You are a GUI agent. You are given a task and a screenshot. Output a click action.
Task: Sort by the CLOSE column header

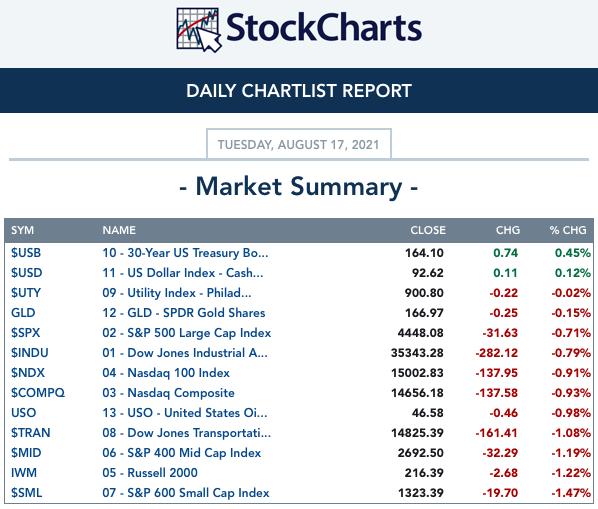[x=428, y=230]
